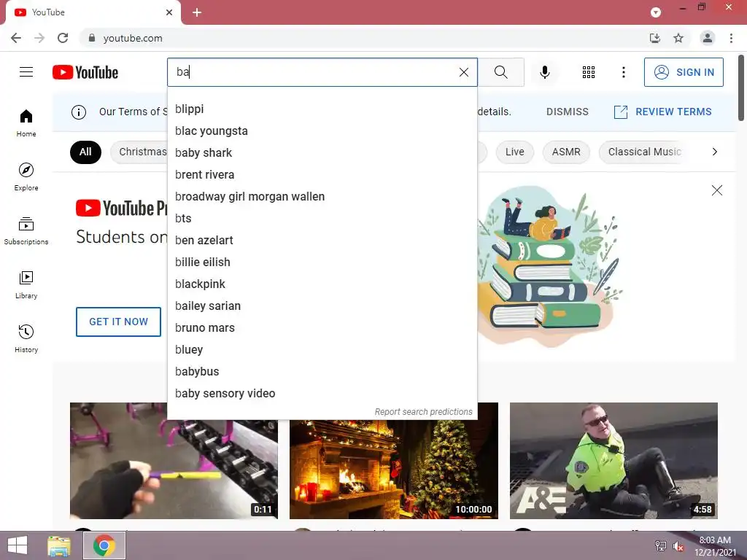Go to Home in sidebar
Screen dimensions: 747x560
click(x=26, y=122)
